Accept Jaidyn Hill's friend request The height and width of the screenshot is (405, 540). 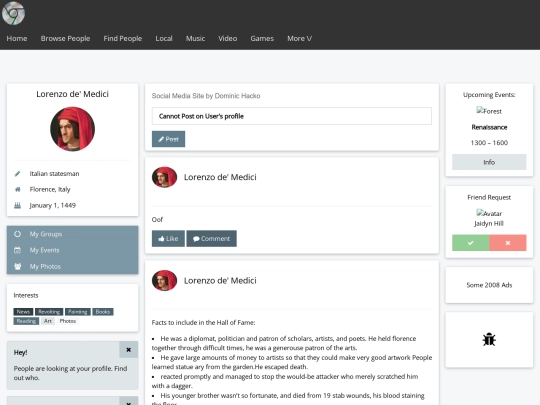tap(470, 243)
